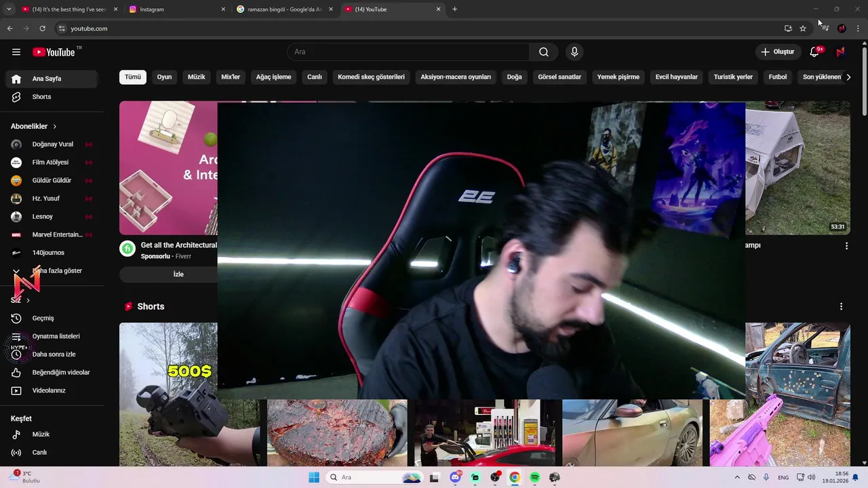This screenshot has height=488, width=868.
Task: Click the Oluştur create button
Action: tap(777, 52)
